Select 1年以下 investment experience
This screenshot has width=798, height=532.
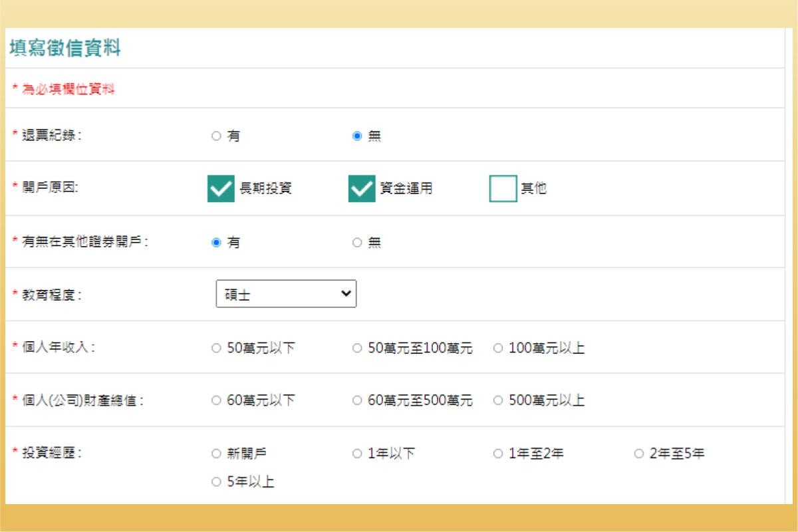click(357, 453)
